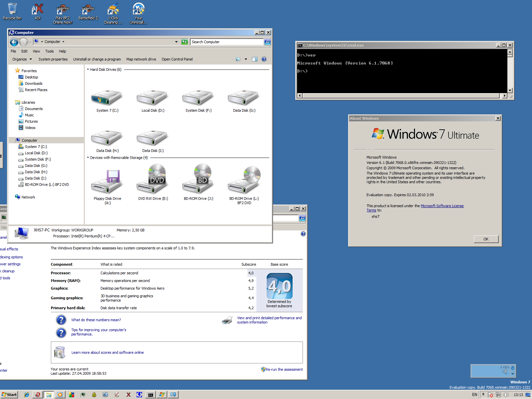Click the volume speaker icon in system tray
The height and width of the screenshot is (399, 532).
[506, 395]
